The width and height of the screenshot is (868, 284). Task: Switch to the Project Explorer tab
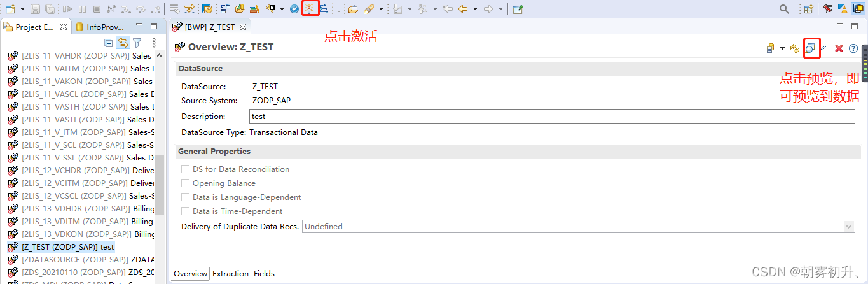pos(35,27)
